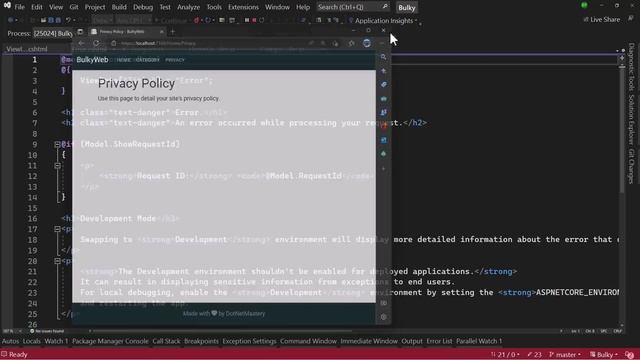Open the Debug menu
This screenshot has width=640, height=360.
point(143,7)
